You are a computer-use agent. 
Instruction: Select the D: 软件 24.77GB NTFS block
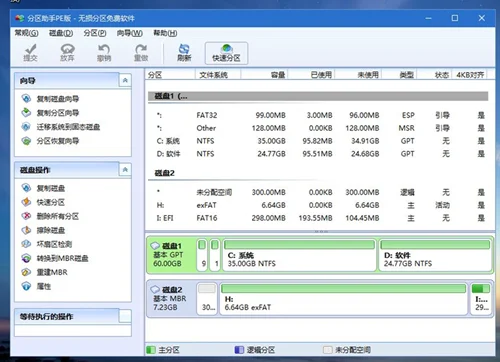(x=435, y=255)
